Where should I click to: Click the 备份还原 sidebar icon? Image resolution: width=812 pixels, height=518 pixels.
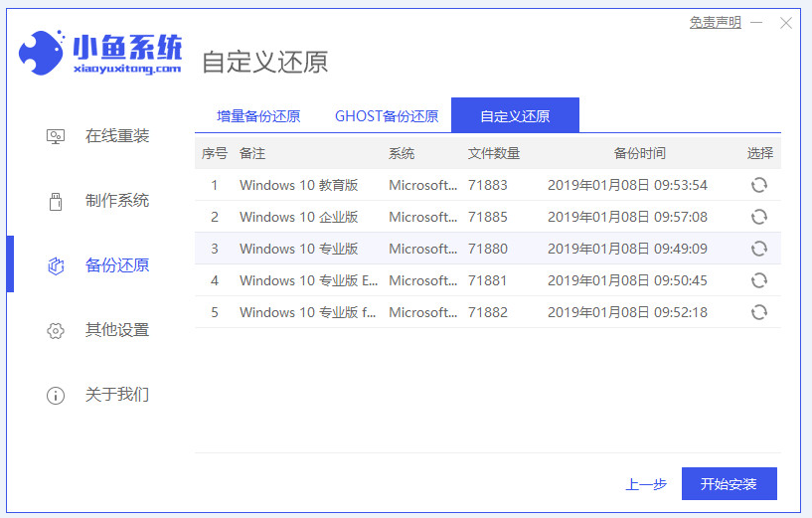pyautogui.click(x=56, y=265)
